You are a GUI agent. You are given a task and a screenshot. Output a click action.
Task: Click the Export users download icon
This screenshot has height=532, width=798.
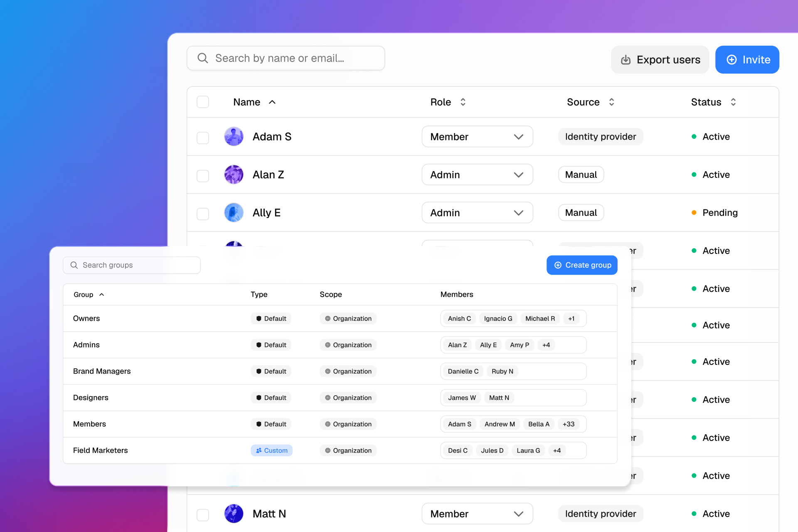pyautogui.click(x=626, y=60)
